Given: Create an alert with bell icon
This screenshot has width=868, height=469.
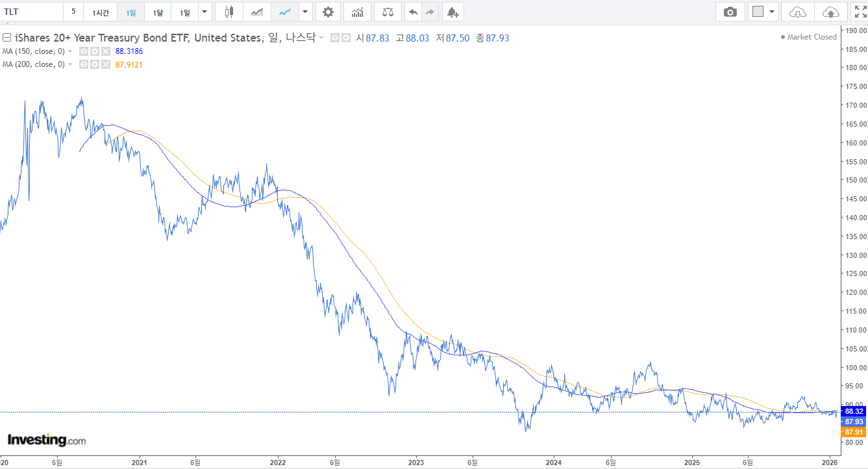Looking at the screenshot, I should point(453,12).
